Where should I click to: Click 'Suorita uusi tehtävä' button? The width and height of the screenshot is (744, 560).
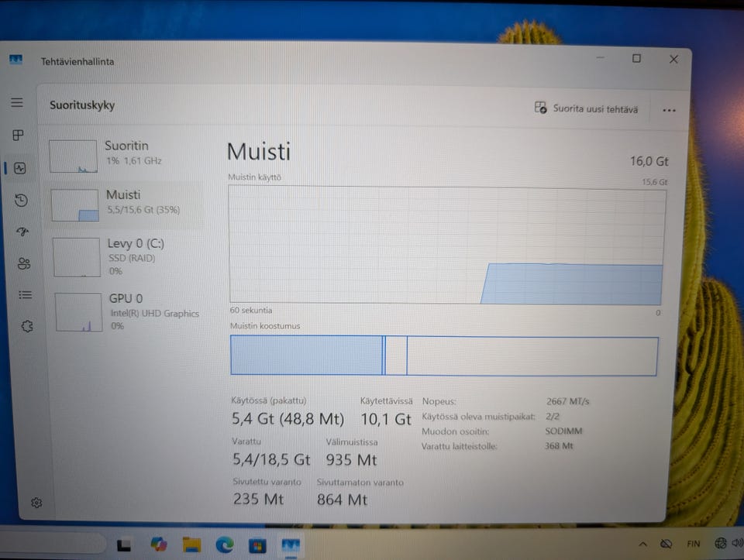tap(587, 108)
